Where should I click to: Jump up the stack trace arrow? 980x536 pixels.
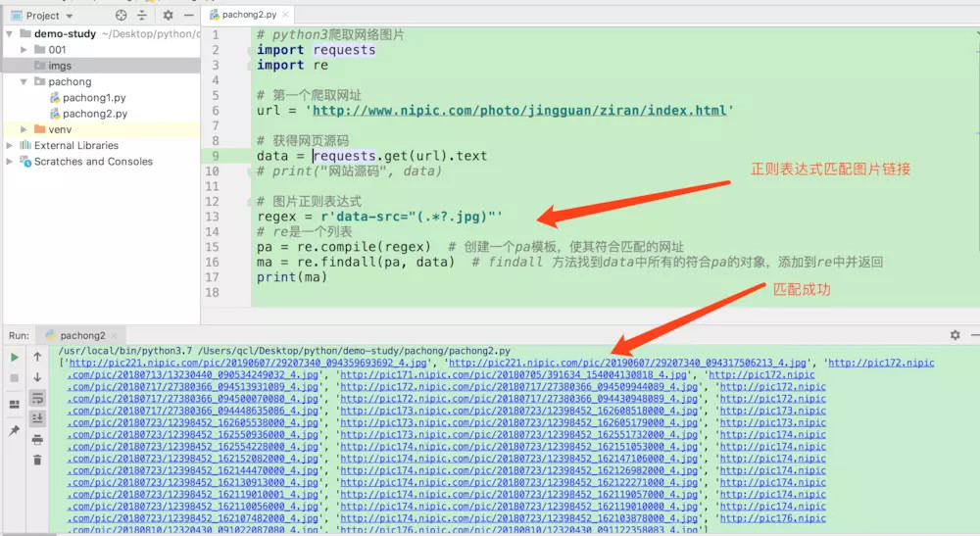37,357
